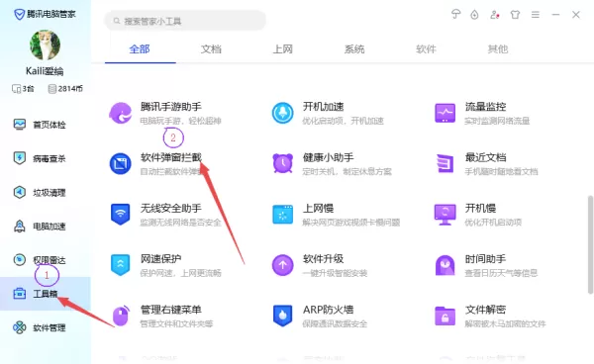Image resolution: width=594 pixels, height=364 pixels.
Task: Click the ARP防火墙 flame shield icon
Action: click(x=282, y=316)
